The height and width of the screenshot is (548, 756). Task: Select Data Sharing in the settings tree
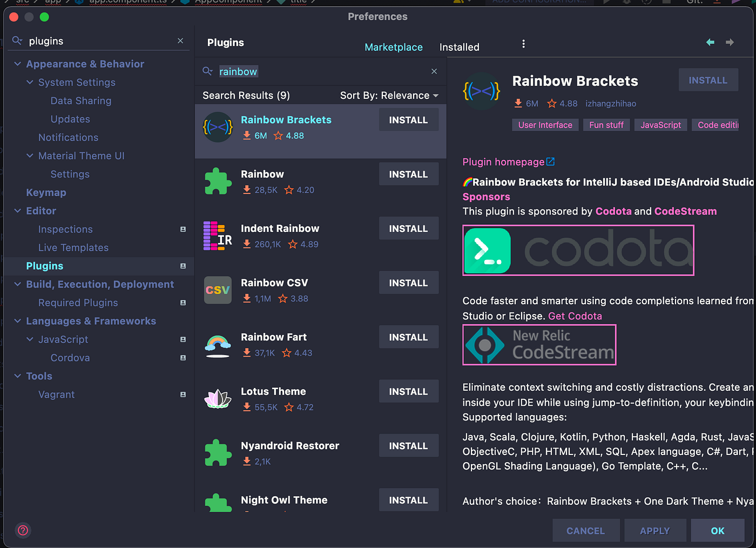[81, 101]
